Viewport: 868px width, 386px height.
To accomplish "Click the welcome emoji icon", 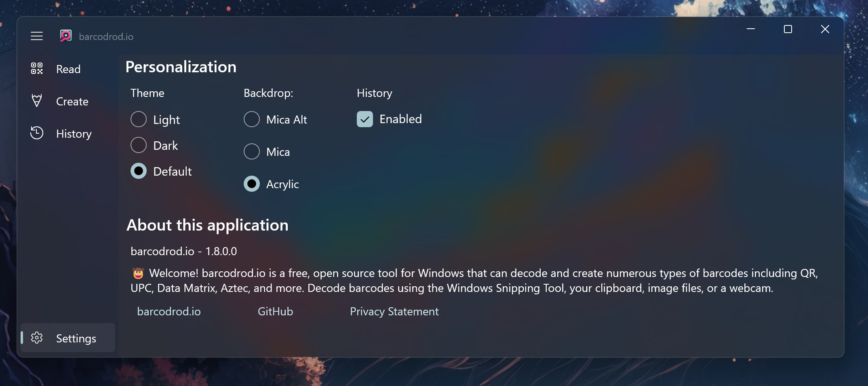I will coord(138,273).
